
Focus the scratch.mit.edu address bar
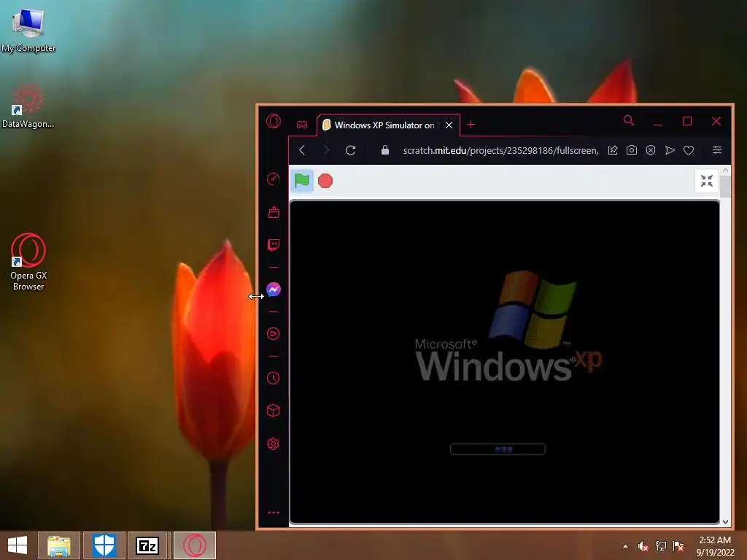500,150
